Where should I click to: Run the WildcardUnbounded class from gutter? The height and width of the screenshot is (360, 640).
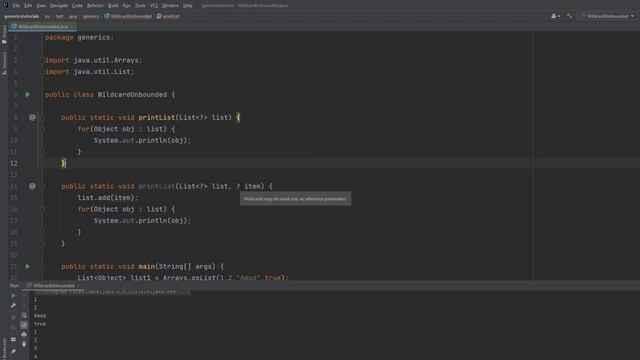click(x=27, y=94)
